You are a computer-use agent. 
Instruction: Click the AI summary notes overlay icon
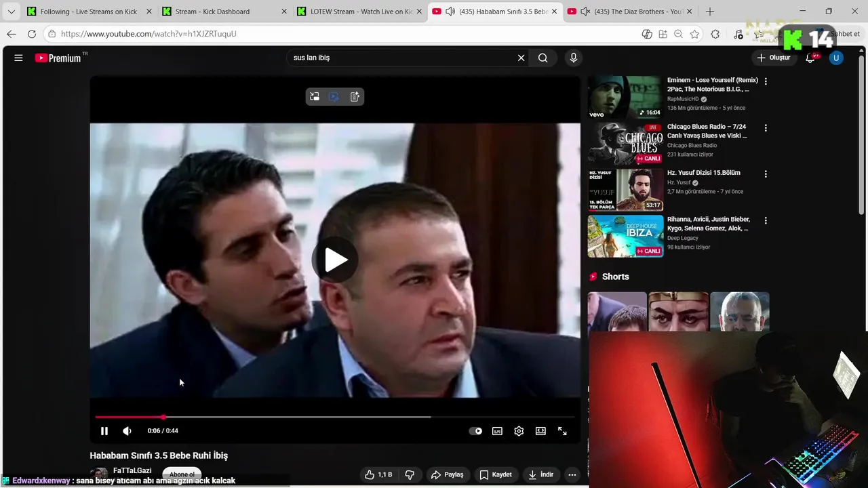tap(355, 97)
